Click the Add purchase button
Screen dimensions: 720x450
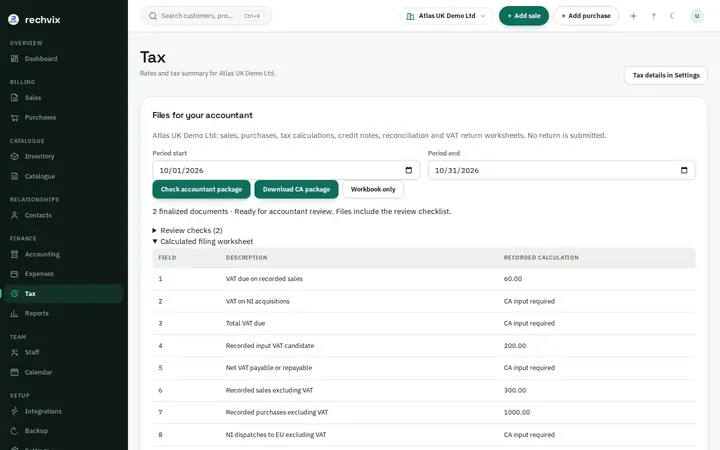click(x=586, y=16)
